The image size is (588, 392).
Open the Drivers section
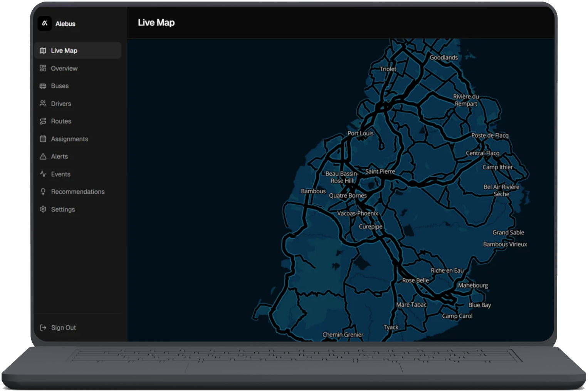[78, 104]
